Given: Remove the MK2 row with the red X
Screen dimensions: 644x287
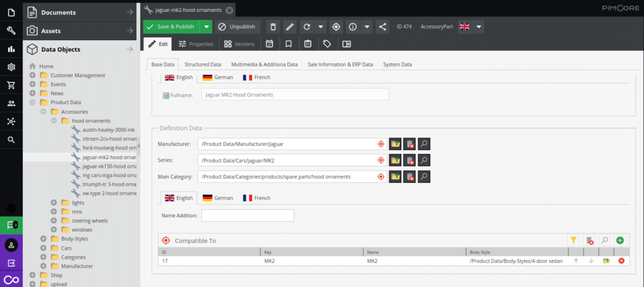Looking at the screenshot, I should (x=621, y=261).
